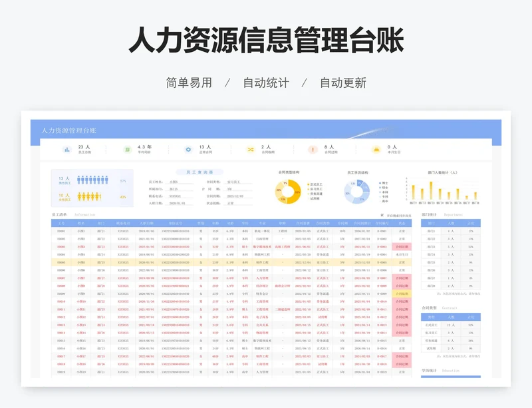The width and height of the screenshot is (532, 408).
Task: Click the blue gear icon beside 13 人
Action: click(x=188, y=150)
